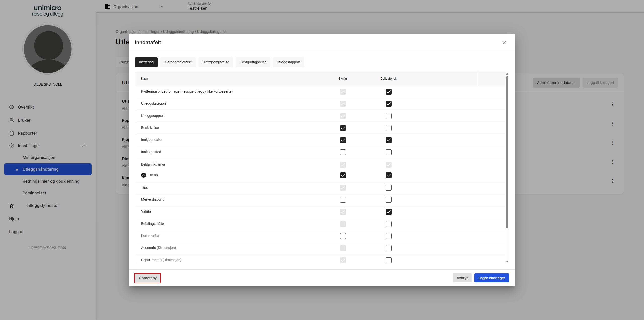
Task: Click the Organisasjon building icon
Action: pyautogui.click(x=108, y=7)
